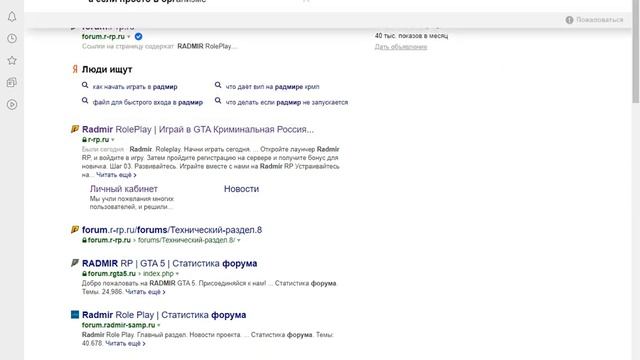Click green URL r-rp.ru under Radmir RolePlay
This screenshot has width=640, height=360.
point(98,140)
